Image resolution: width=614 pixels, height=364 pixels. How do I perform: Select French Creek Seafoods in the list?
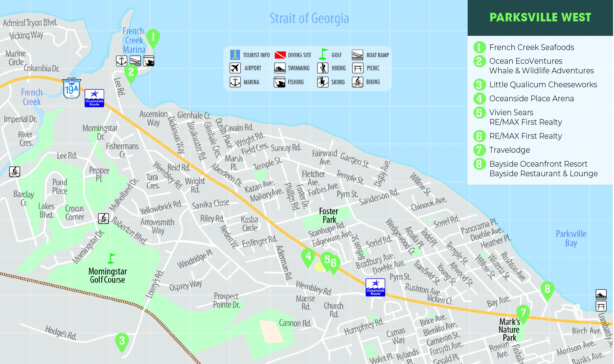[531, 47]
